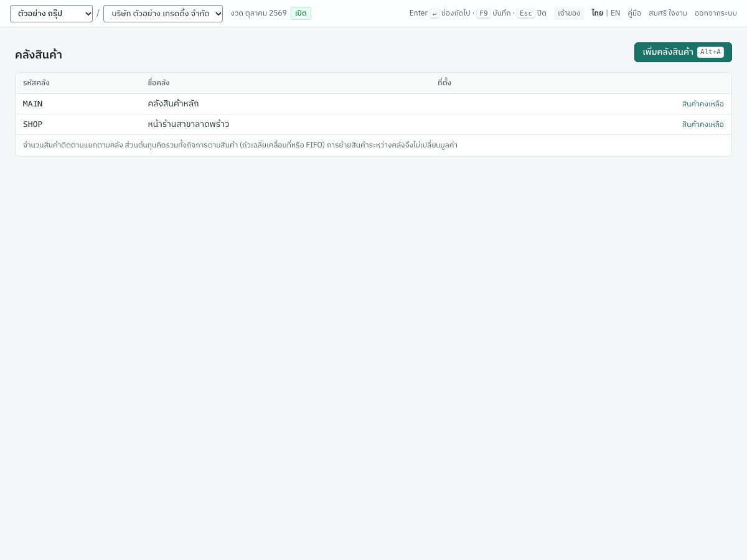Open the คู่มือ manual link
747x560 pixels.
click(634, 13)
